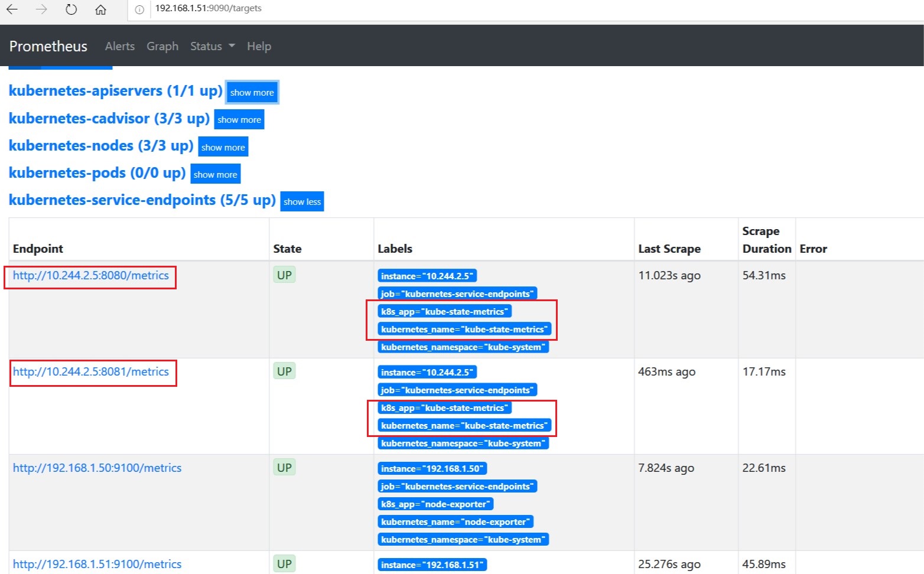Image resolution: width=924 pixels, height=574 pixels.
Task: Click UP state badge for 10.244.2.5:8081
Action: point(284,371)
